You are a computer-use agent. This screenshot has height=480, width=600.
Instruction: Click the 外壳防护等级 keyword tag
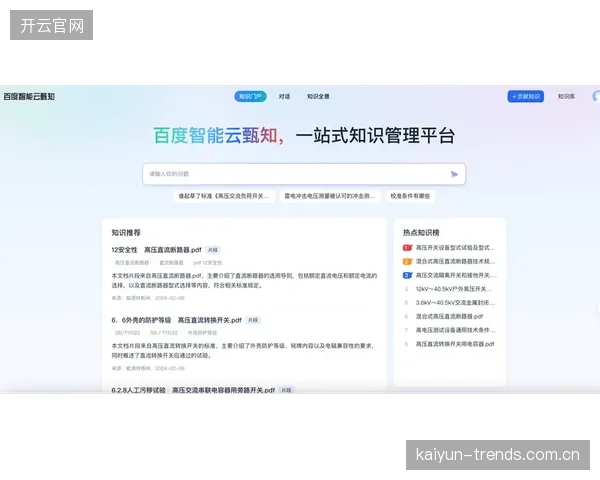202,333
